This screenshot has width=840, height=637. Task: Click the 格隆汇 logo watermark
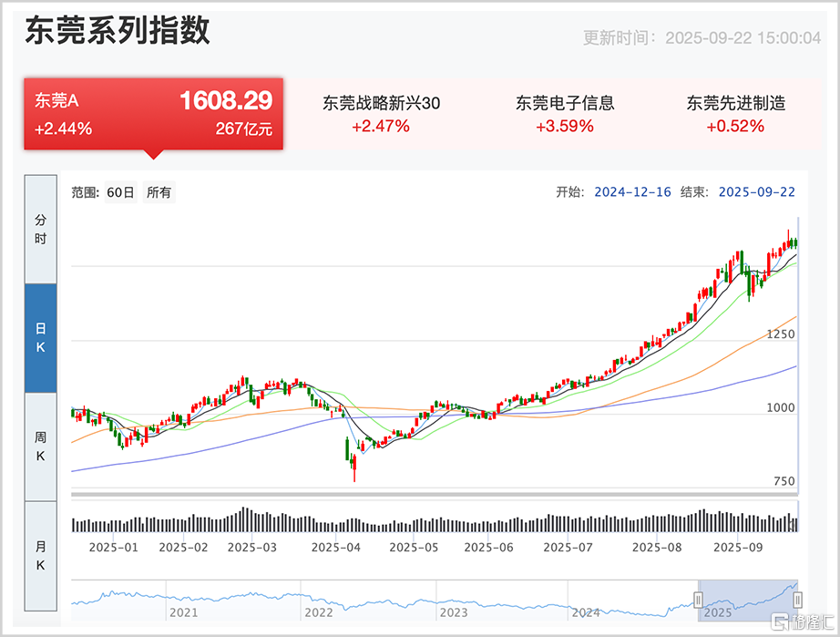(802, 623)
